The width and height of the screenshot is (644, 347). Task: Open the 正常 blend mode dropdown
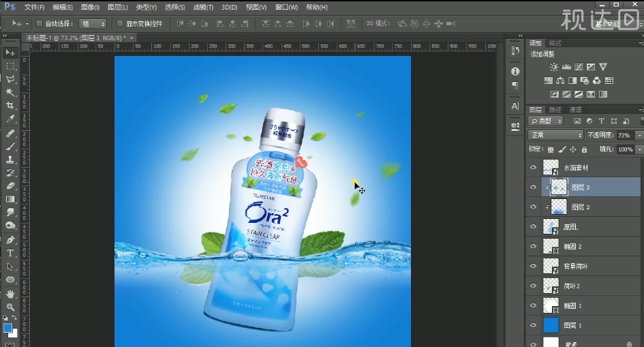[x=555, y=135]
